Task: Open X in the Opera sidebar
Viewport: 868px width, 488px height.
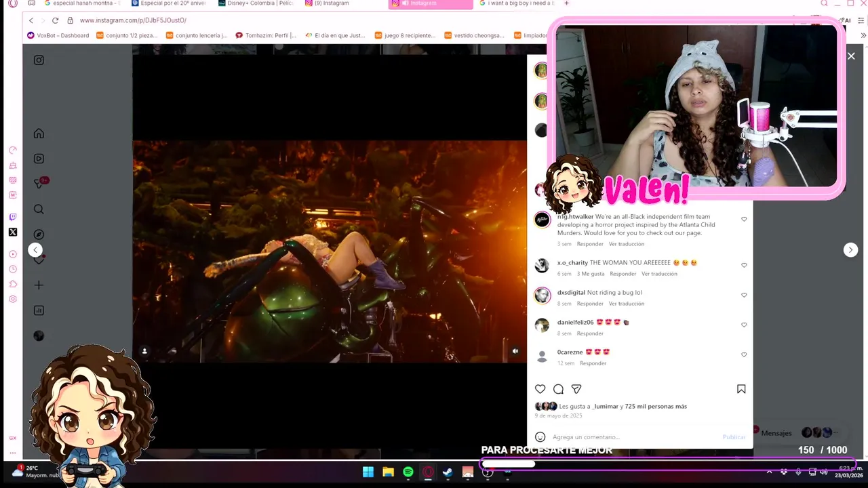Action: tap(12, 232)
